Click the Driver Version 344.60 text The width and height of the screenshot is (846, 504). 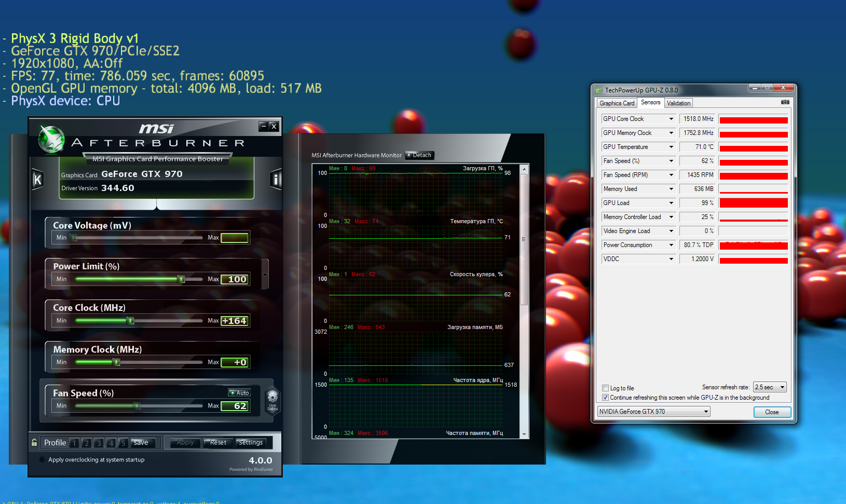(x=98, y=188)
